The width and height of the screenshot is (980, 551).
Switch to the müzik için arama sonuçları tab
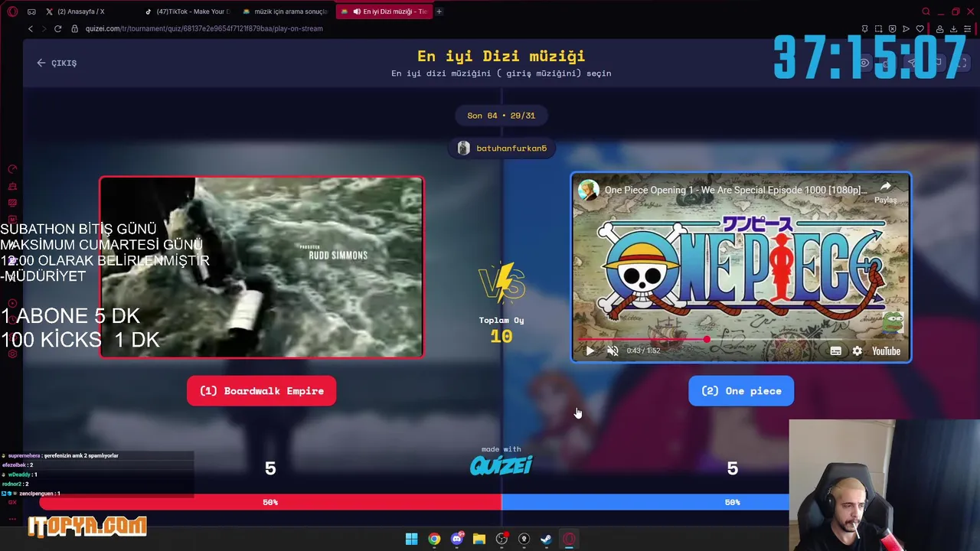tap(285, 11)
